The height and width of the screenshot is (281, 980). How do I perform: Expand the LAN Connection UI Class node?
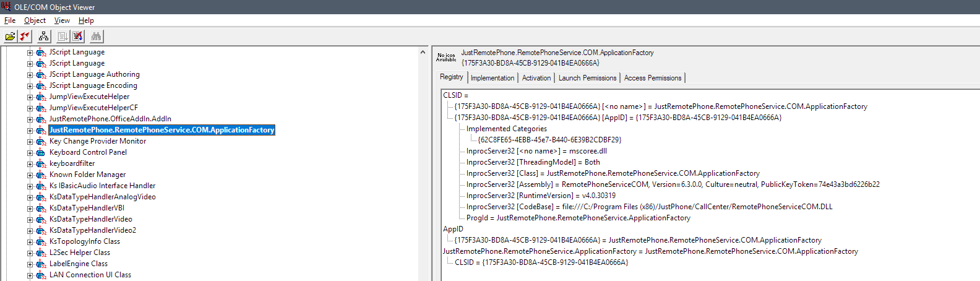point(30,275)
